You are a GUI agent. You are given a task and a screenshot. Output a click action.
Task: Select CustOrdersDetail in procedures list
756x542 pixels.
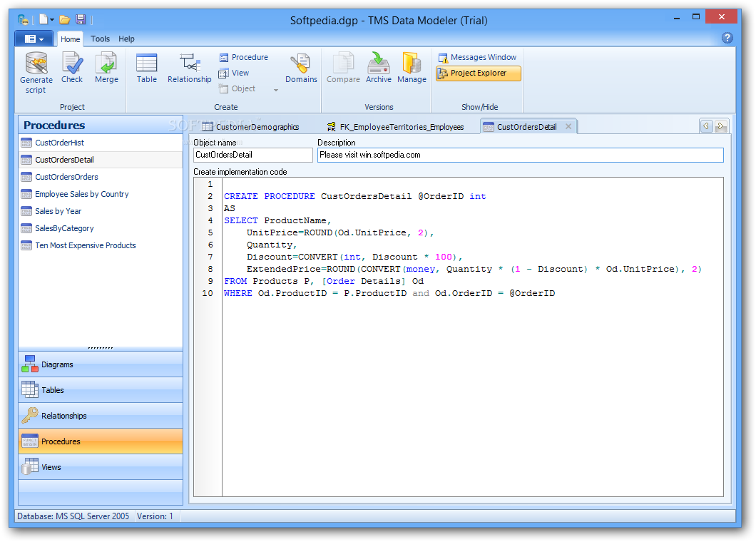coord(101,160)
